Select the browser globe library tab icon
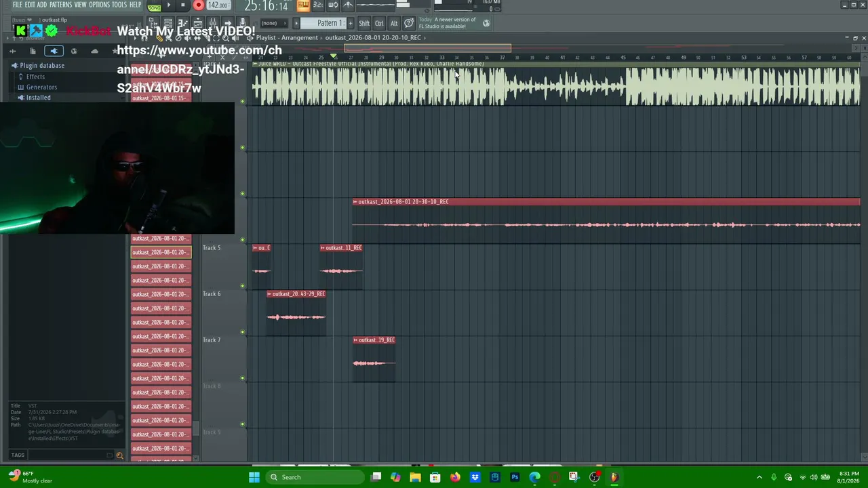 click(x=74, y=51)
